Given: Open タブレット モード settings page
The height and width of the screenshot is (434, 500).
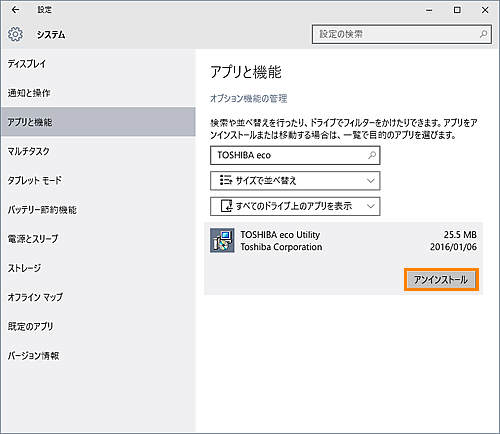Looking at the screenshot, I should (x=98, y=180).
